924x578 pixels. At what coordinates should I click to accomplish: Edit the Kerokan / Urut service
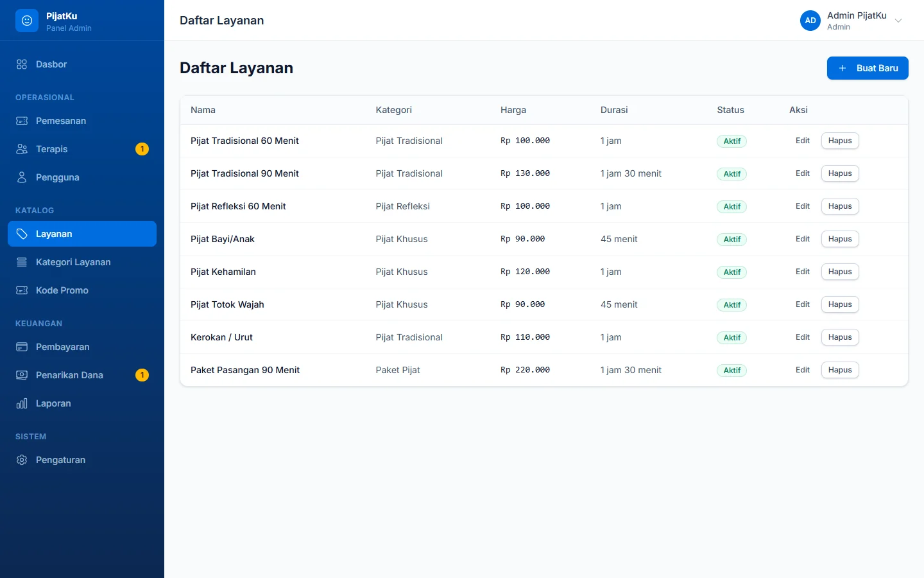click(x=803, y=337)
